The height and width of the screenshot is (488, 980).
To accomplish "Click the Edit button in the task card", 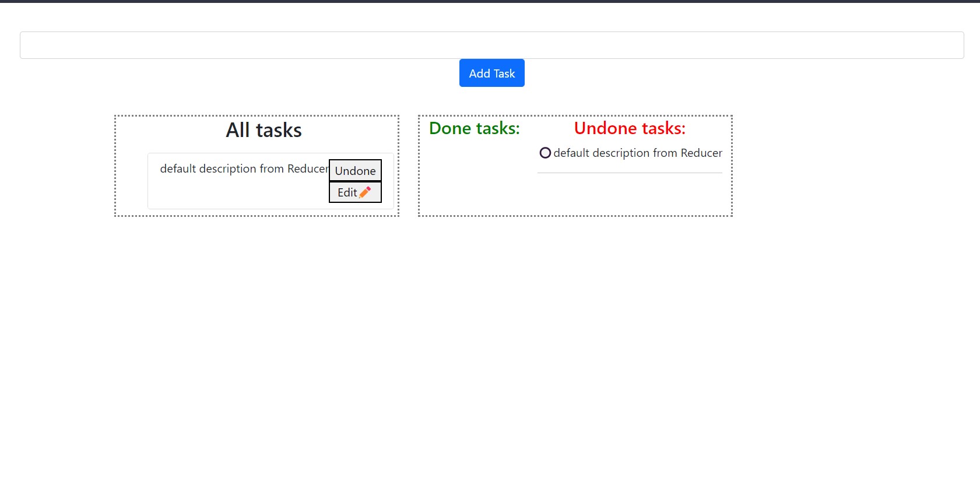I will click(348, 192).
